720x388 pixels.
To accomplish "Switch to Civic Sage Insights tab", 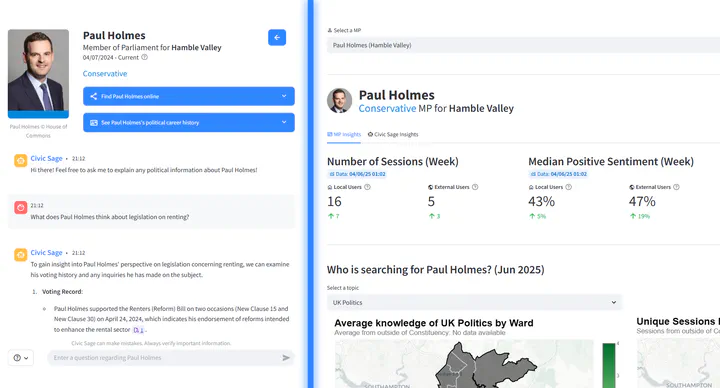I will click(393, 135).
